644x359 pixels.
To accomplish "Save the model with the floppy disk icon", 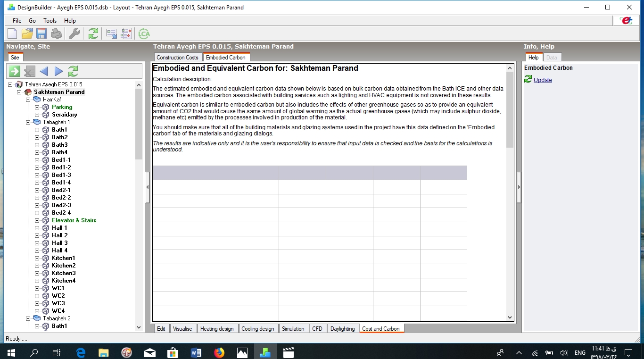I will (x=41, y=33).
